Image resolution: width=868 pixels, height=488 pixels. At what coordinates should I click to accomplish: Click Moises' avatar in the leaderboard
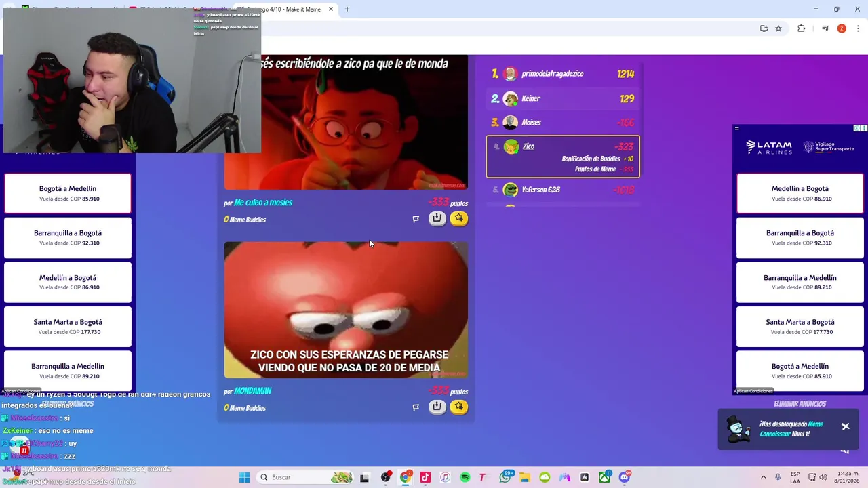pos(511,123)
